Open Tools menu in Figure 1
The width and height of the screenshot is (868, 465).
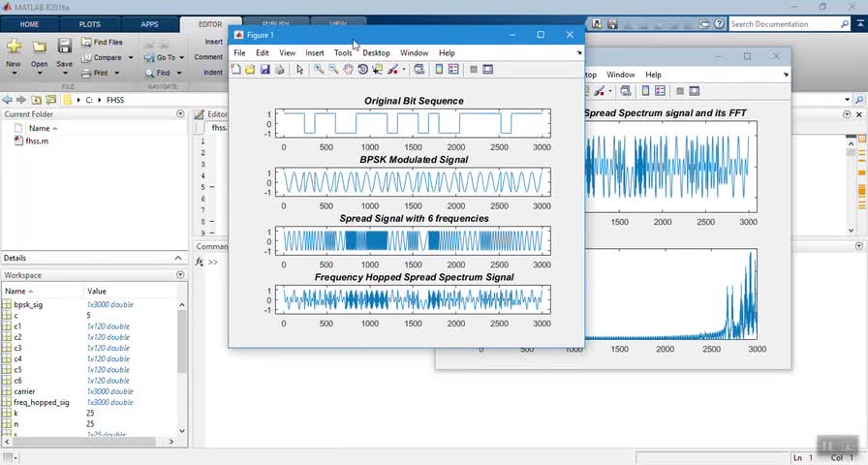[343, 53]
